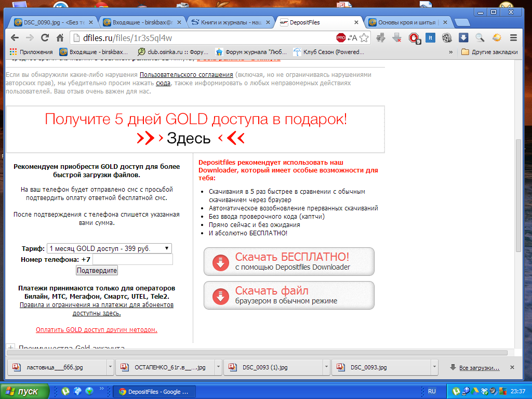Switch to the DSC_0090.jpg tab
This screenshot has width=532, height=399.
(x=54, y=22)
